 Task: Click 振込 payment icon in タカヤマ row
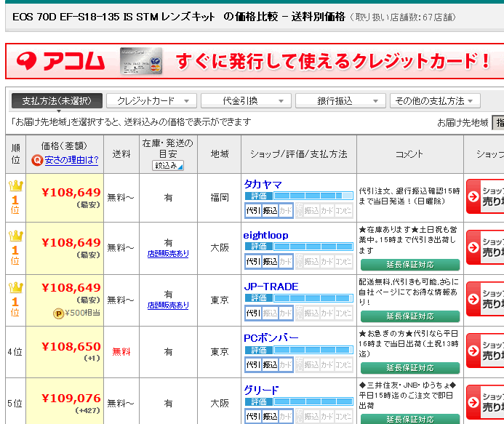[x=270, y=211]
